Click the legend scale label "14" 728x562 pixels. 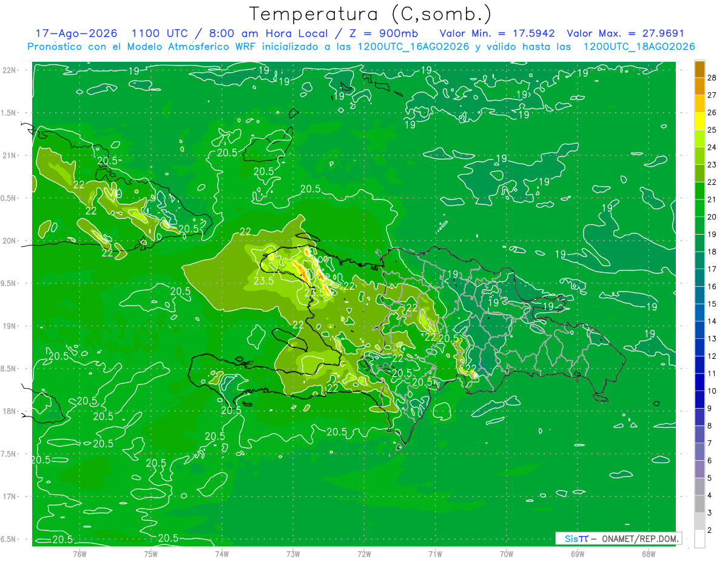click(712, 321)
